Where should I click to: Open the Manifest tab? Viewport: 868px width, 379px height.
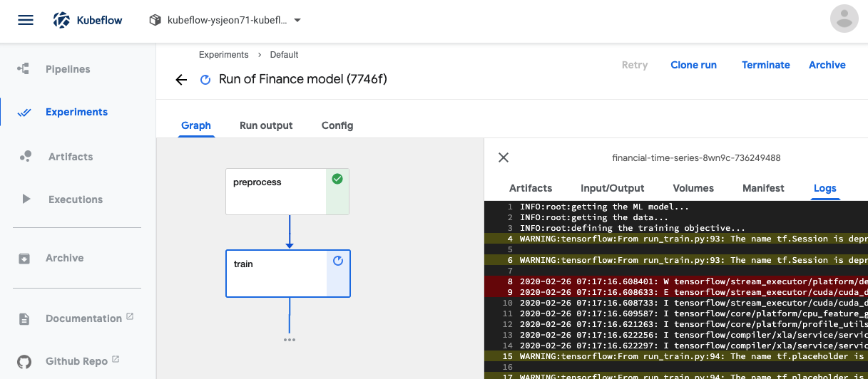coord(763,188)
